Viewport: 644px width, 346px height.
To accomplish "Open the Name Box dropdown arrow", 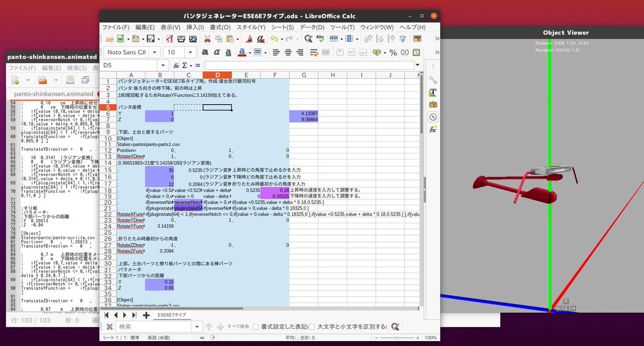I will pyautogui.click(x=164, y=65).
